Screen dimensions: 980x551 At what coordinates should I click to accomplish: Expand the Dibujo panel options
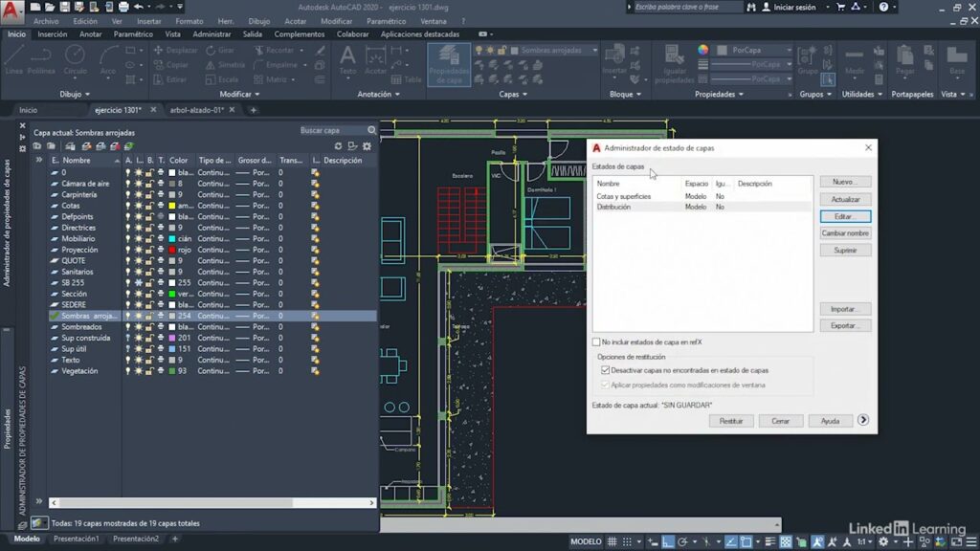(87, 94)
